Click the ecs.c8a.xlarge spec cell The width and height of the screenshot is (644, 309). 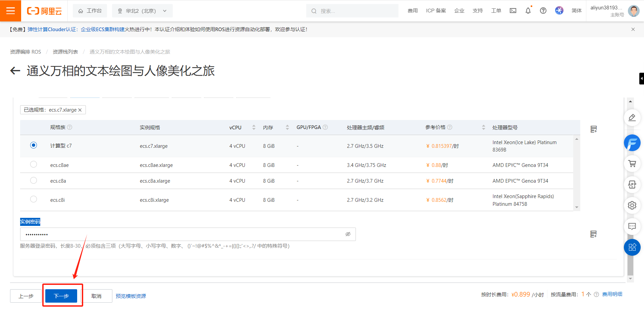click(155, 181)
